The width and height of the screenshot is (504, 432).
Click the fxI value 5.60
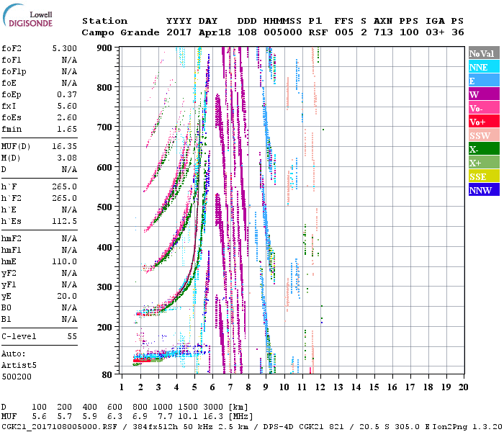coord(67,106)
